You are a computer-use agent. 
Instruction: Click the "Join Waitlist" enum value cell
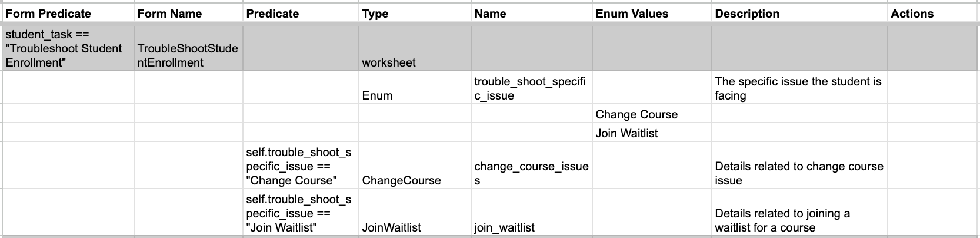click(x=626, y=133)
